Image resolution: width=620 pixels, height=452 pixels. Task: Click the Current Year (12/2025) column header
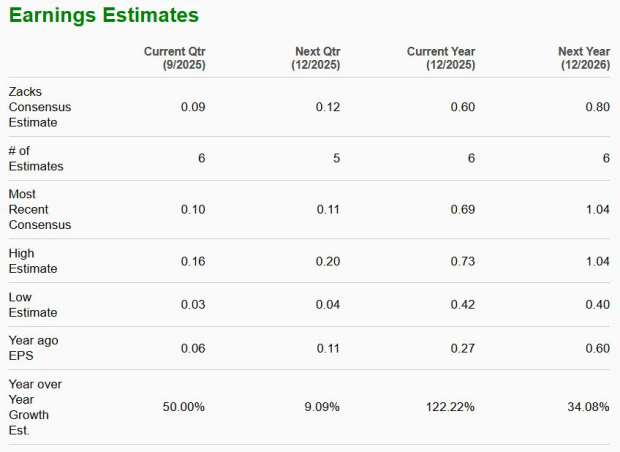441,58
